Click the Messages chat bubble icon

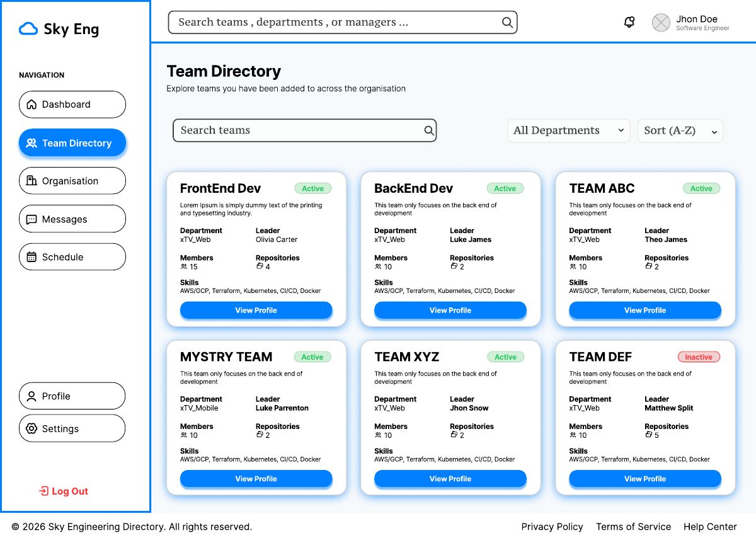tap(31, 219)
